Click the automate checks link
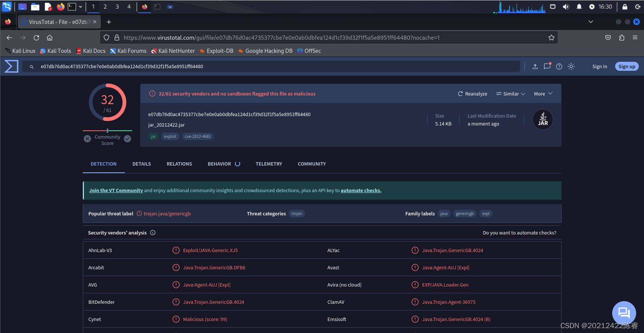Image resolution: width=644 pixels, height=333 pixels. tap(361, 190)
